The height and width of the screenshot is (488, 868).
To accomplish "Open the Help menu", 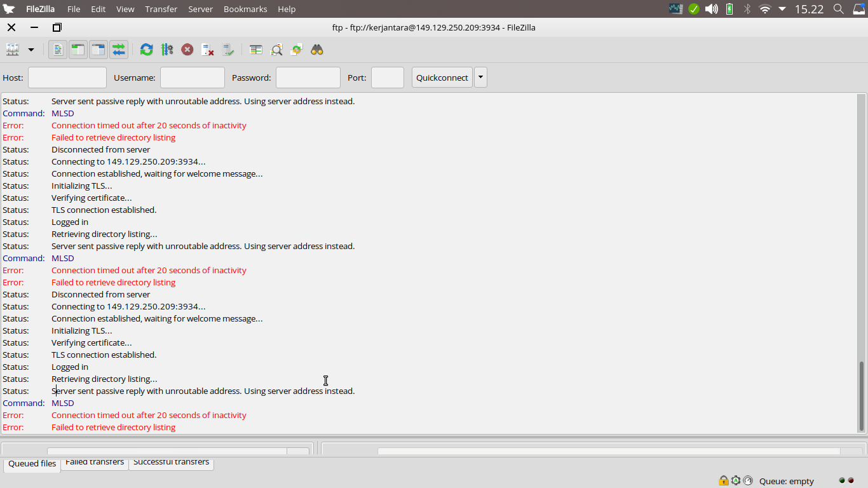I will click(287, 9).
